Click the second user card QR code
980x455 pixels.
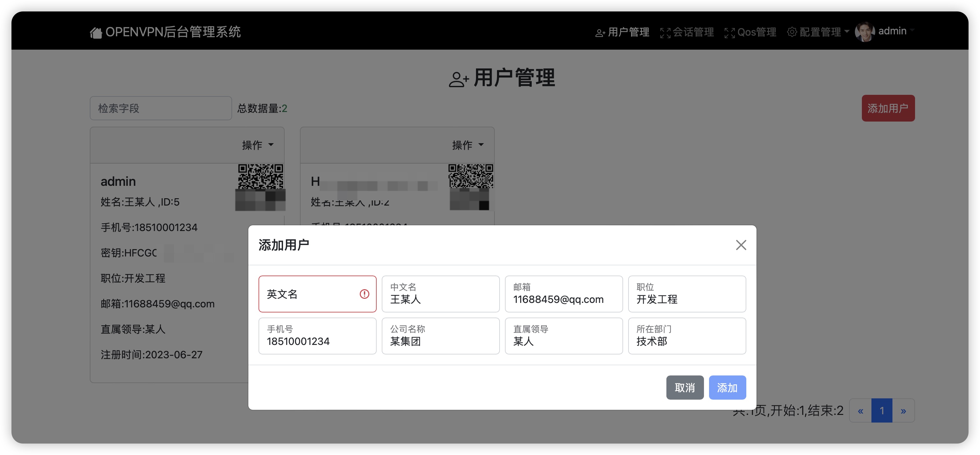[x=471, y=176]
